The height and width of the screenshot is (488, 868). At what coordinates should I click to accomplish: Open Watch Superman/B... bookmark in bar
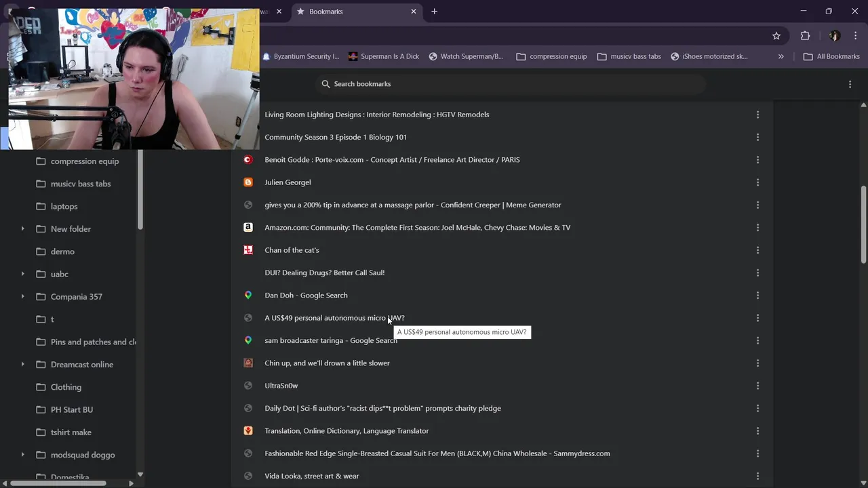[x=466, y=56]
